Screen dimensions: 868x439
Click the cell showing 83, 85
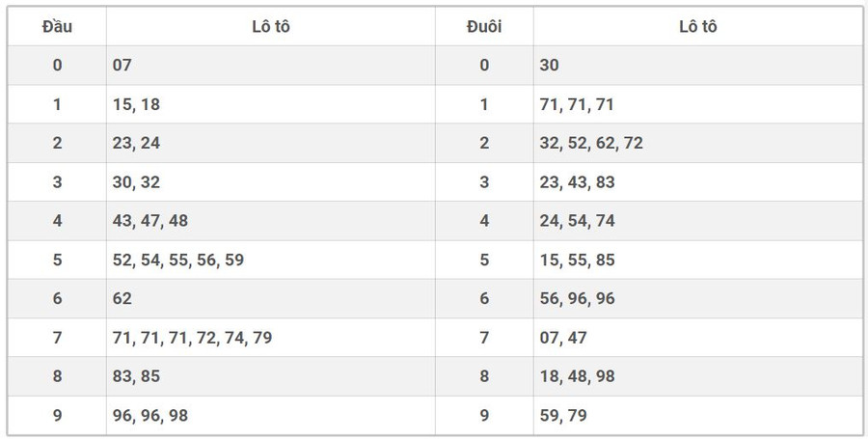tap(136, 376)
